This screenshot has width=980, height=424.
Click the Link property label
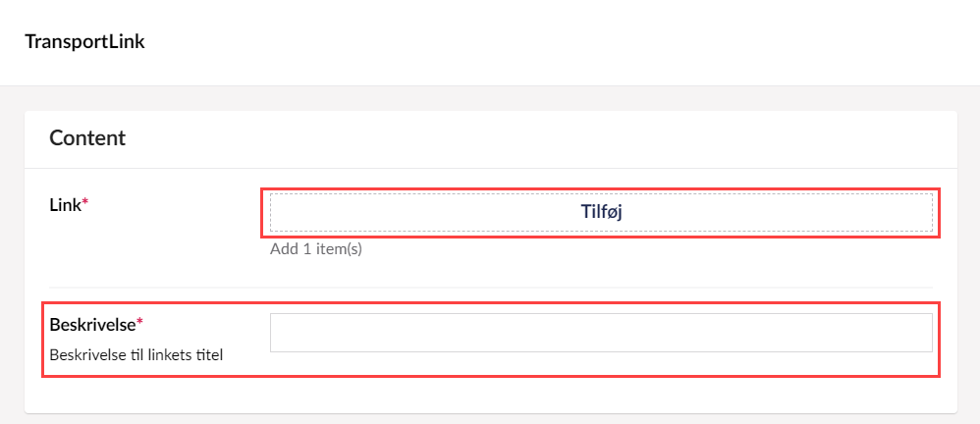65,205
